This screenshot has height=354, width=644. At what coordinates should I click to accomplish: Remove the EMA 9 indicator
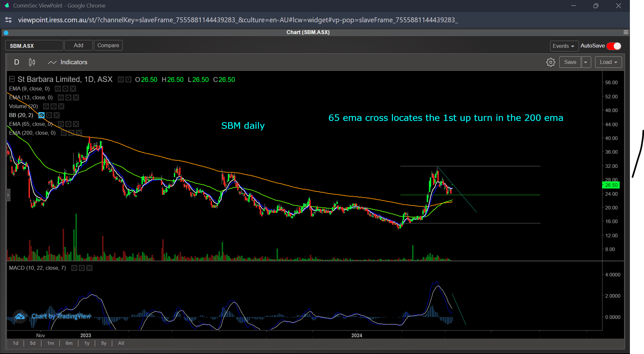73,88
